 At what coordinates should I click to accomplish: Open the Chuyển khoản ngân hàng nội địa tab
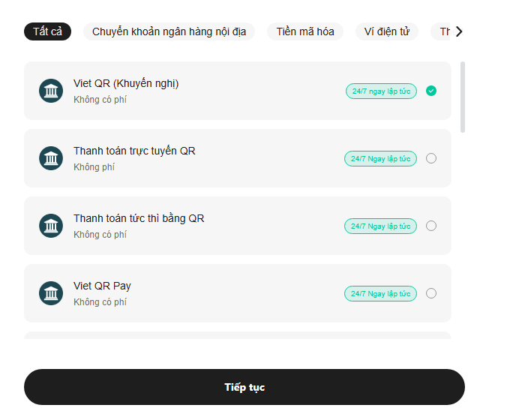click(169, 31)
